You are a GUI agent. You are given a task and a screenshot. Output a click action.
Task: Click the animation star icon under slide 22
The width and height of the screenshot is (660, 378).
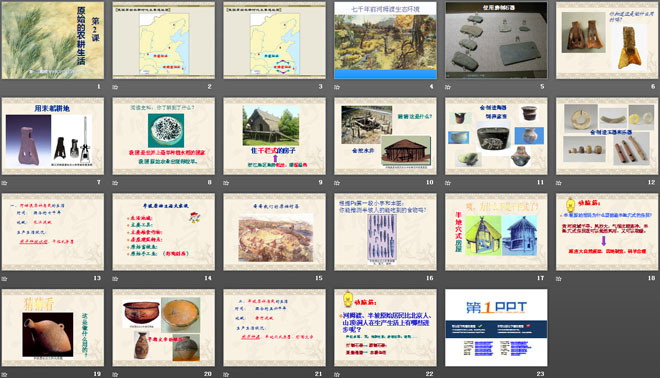pos(337,374)
